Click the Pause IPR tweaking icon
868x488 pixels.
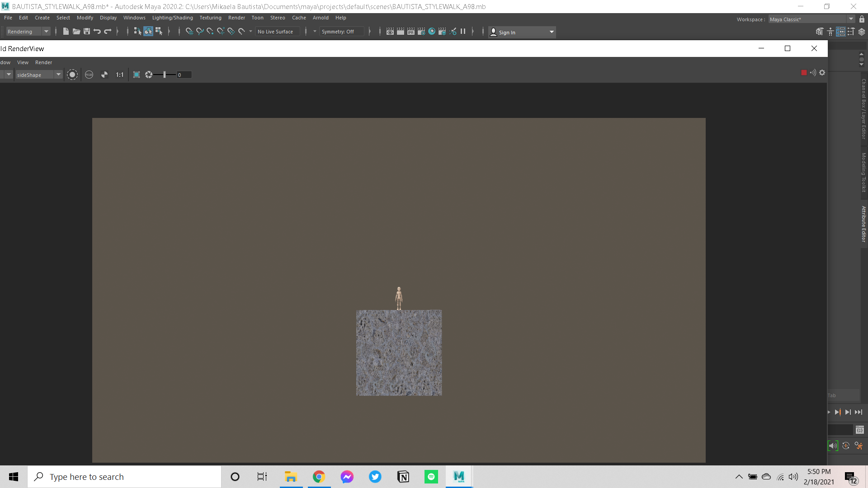coord(463,31)
